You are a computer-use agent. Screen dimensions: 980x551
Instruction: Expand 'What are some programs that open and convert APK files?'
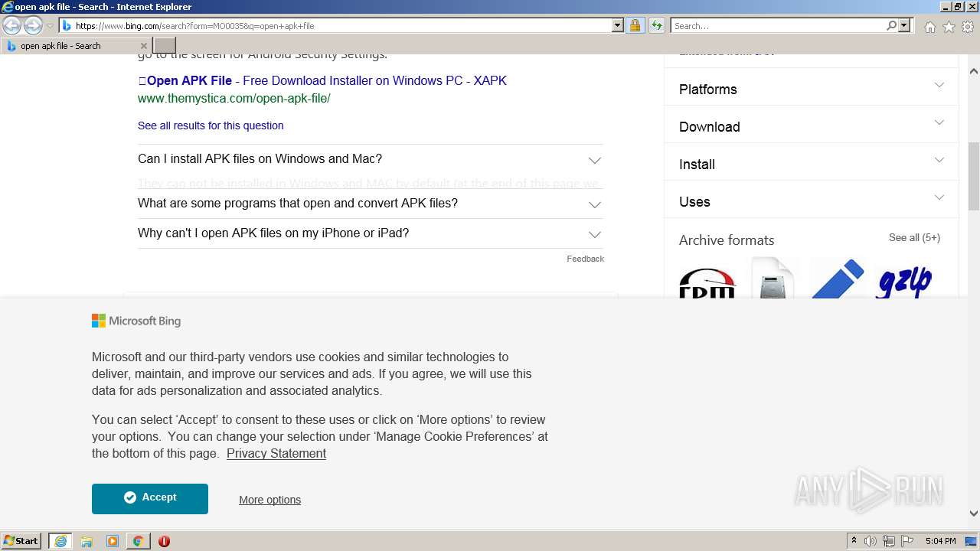click(371, 204)
